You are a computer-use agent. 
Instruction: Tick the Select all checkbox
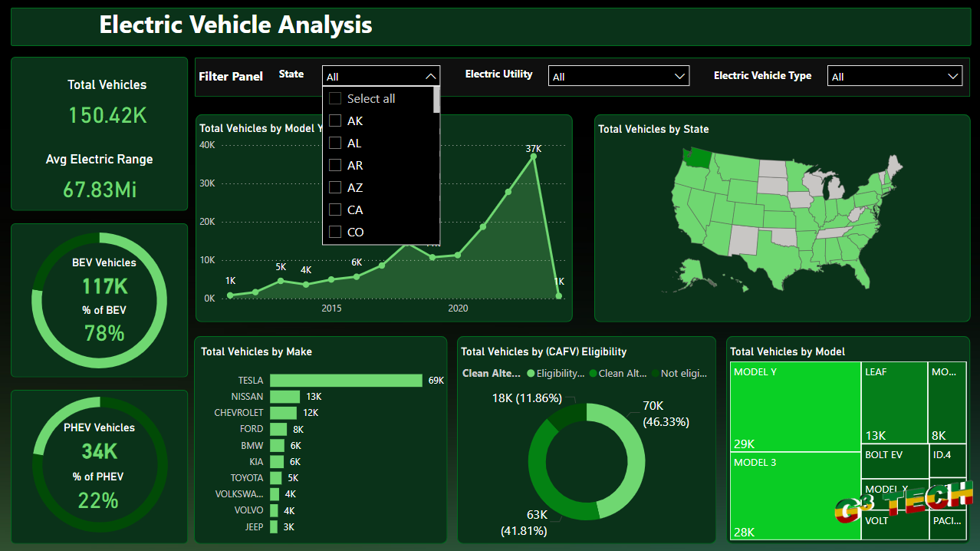coord(334,98)
